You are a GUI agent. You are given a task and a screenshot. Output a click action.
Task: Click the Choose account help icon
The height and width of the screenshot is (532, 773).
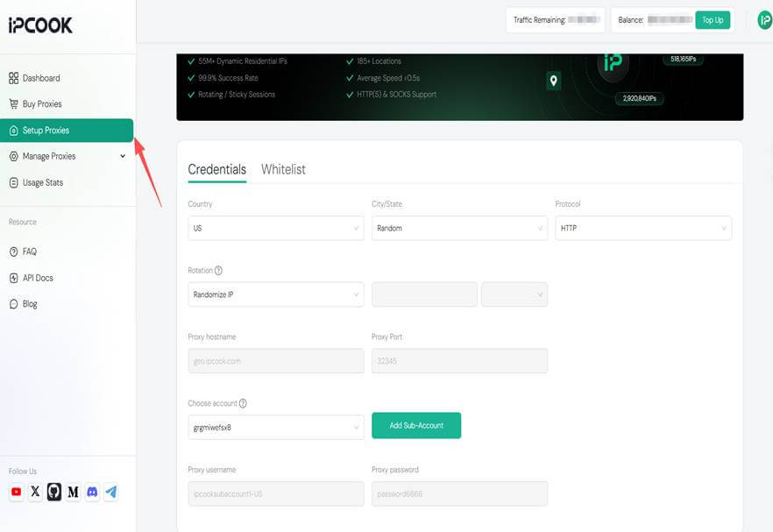[x=243, y=404]
